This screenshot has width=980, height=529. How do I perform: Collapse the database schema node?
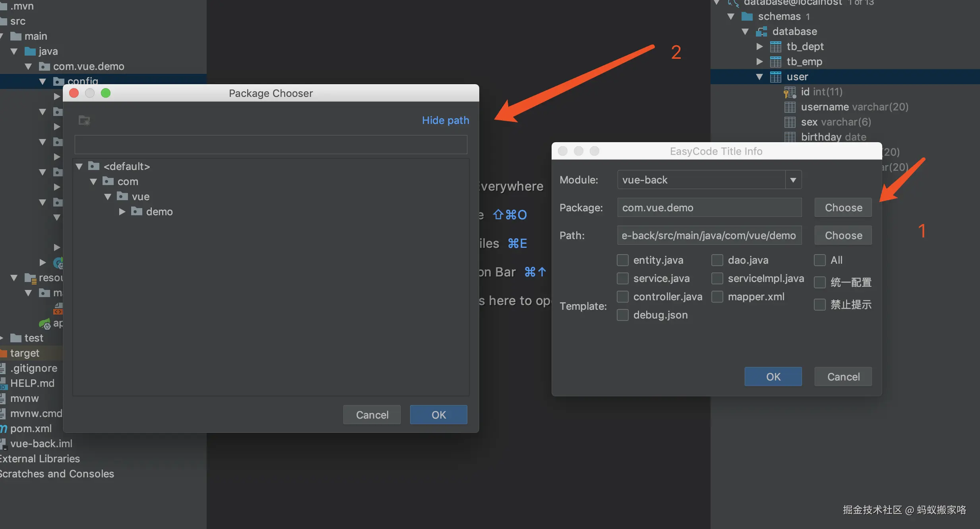[x=745, y=31]
